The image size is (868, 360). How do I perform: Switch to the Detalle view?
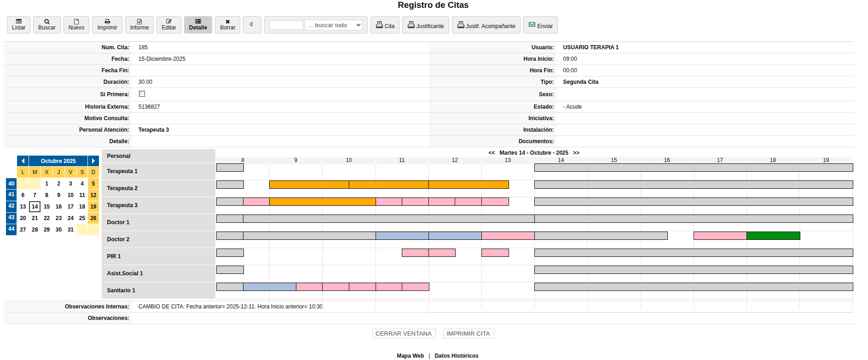[198, 25]
